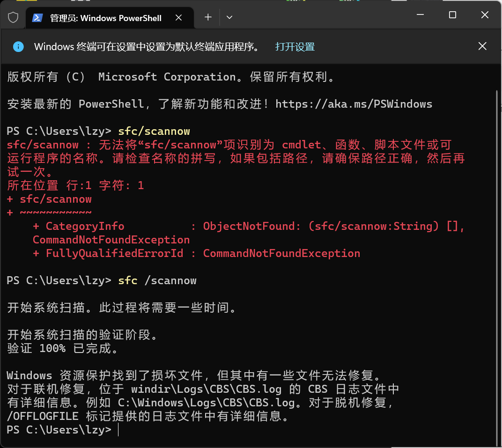Expand the tab selector arrow next to plus
502x448 pixels.
(x=229, y=17)
